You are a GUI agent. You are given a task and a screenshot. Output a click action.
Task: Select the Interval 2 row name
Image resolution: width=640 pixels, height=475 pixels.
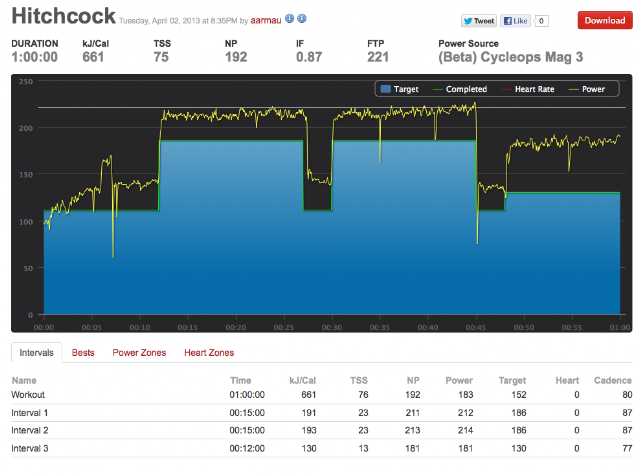[x=29, y=430]
